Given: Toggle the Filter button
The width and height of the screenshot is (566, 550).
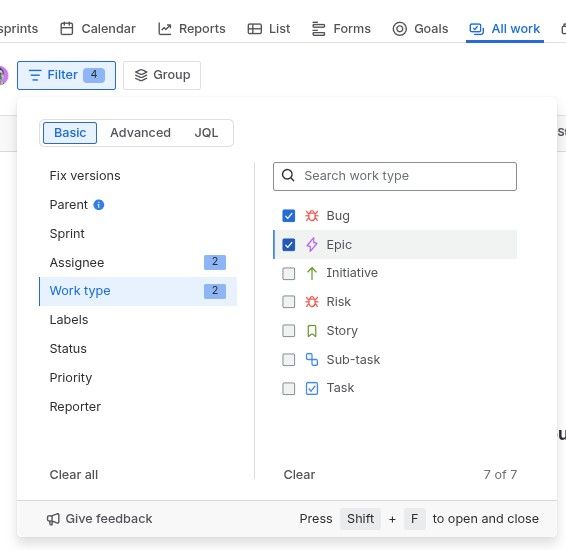Looking at the screenshot, I should tap(66, 75).
